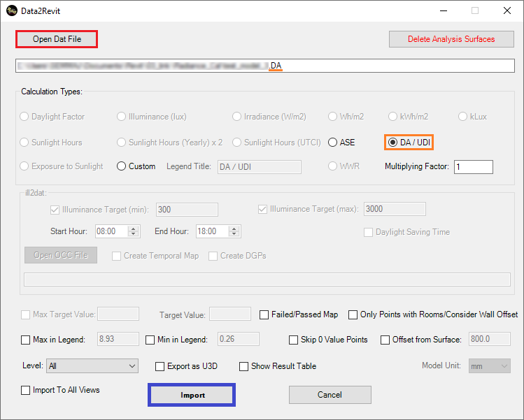Enable Offset from Surface checkbox
The height and width of the screenshot is (420, 524).
tap(385, 340)
